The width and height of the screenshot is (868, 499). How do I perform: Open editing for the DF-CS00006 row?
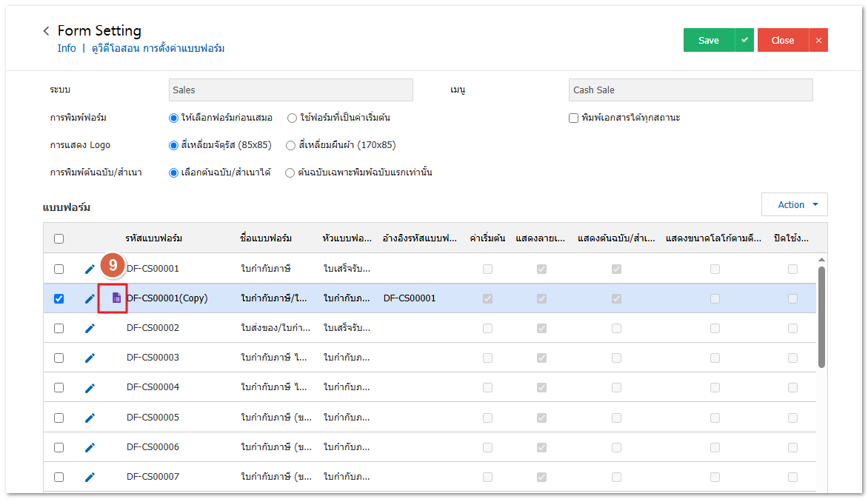click(90, 447)
